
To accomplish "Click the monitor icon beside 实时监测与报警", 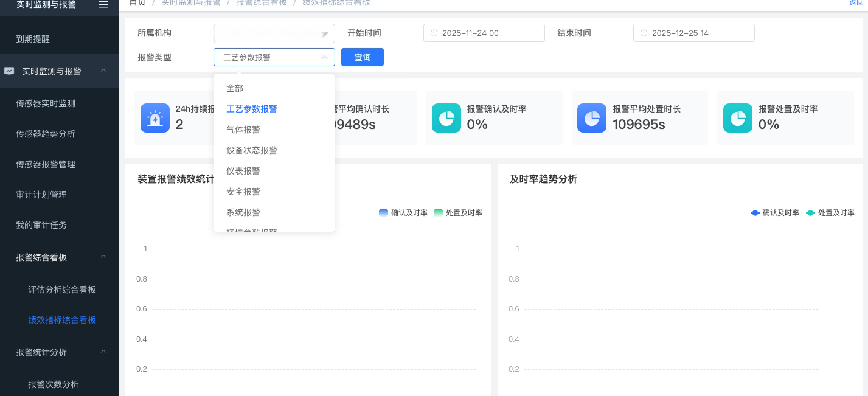I will pos(9,71).
